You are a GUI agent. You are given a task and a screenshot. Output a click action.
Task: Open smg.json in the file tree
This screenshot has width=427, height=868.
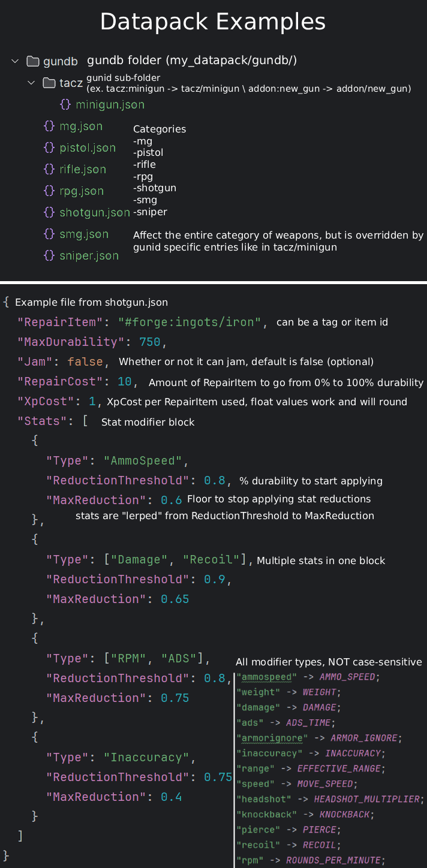[x=84, y=234]
